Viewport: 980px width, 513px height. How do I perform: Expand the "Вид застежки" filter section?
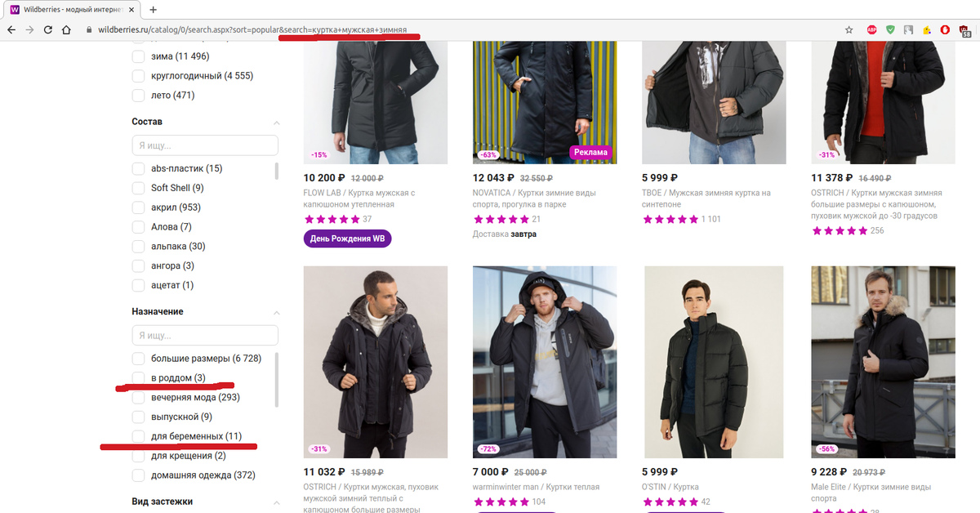pyautogui.click(x=276, y=502)
